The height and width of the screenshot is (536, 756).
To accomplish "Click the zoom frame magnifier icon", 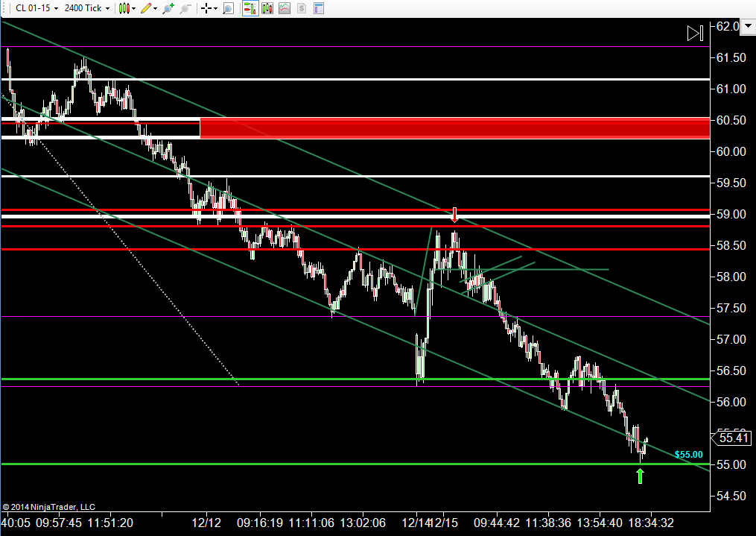I will [x=228, y=8].
